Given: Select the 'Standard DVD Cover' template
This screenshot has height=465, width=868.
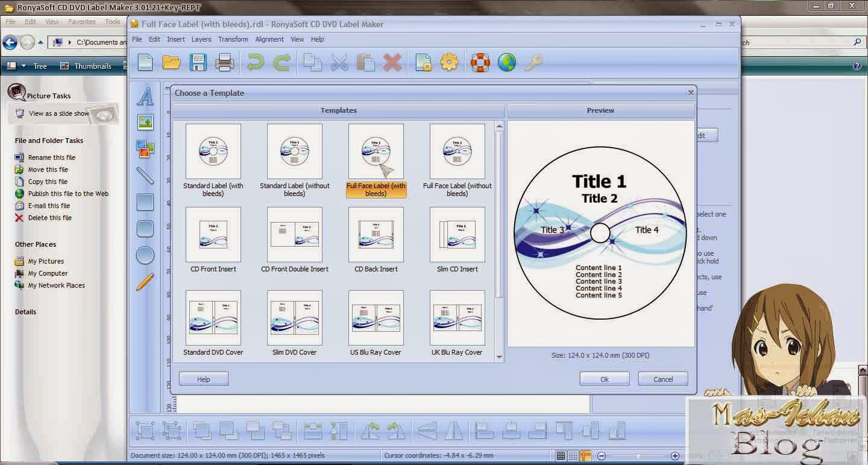Looking at the screenshot, I should click(x=213, y=323).
